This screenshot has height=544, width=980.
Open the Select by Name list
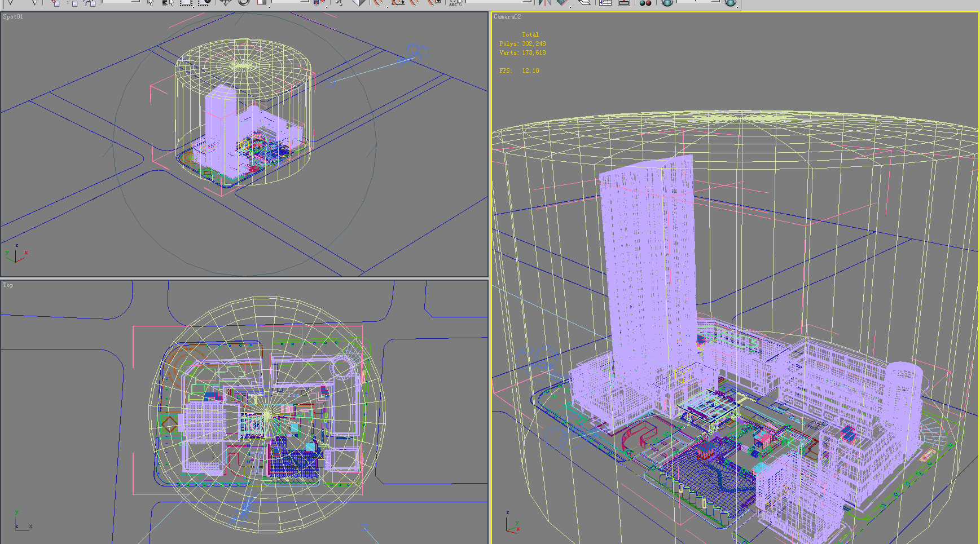(x=168, y=2)
